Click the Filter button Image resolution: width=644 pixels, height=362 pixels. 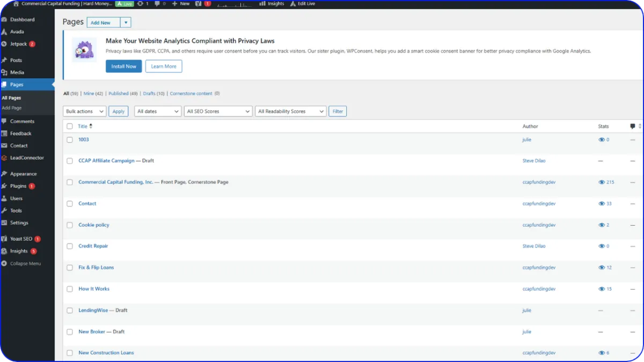pos(338,112)
